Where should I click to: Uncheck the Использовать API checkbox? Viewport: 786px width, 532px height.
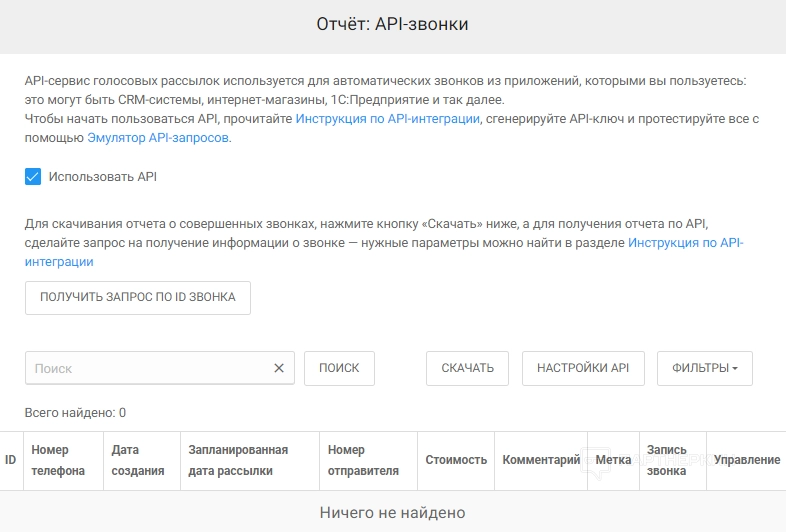[x=33, y=177]
